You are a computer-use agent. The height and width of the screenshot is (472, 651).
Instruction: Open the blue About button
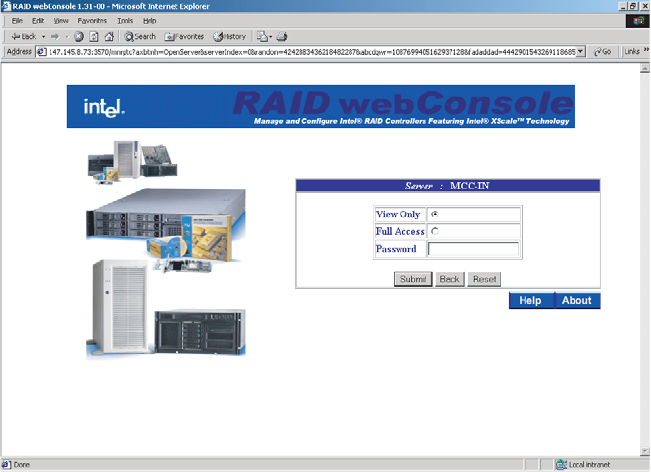(x=577, y=301)
